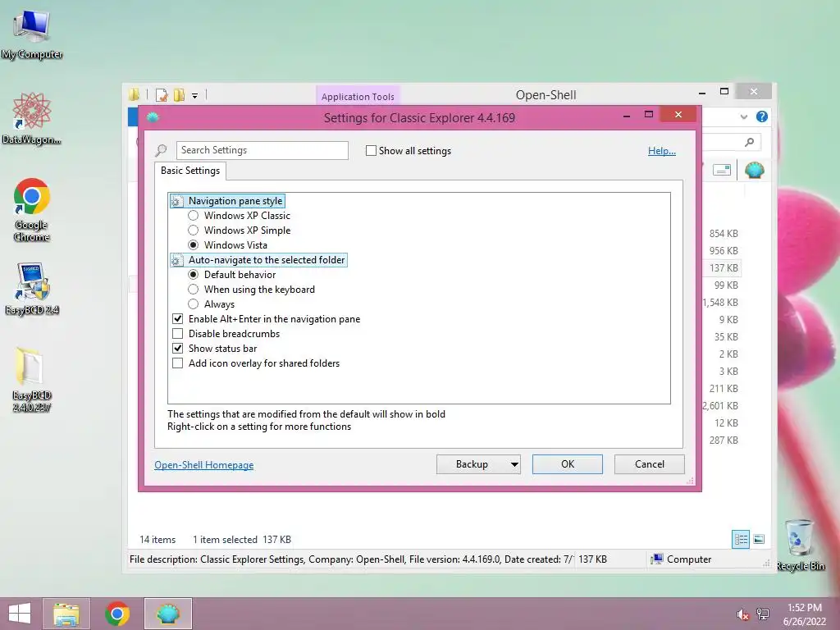Click the Explorer quick access folder icon
This screenshot has width=840, height=630.
[x=135, y=95]
